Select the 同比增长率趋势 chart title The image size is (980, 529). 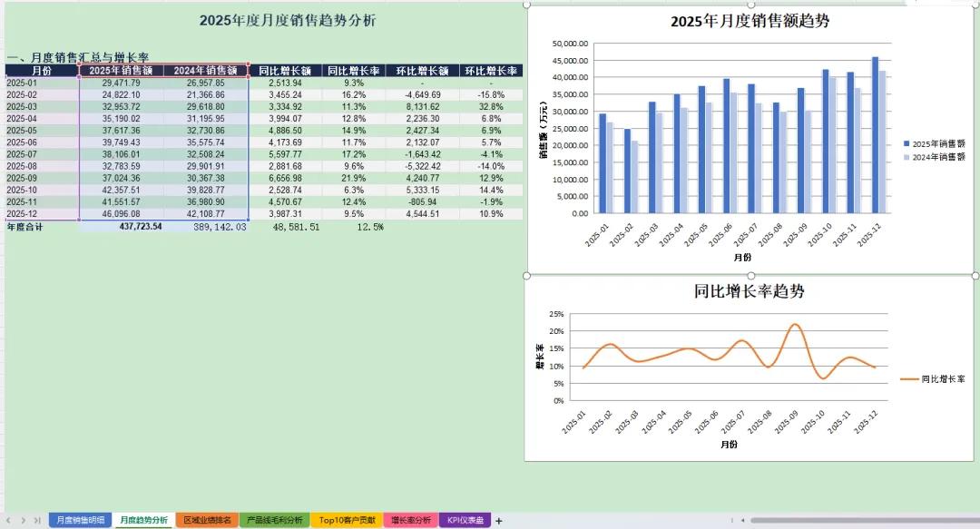(750, 291)
